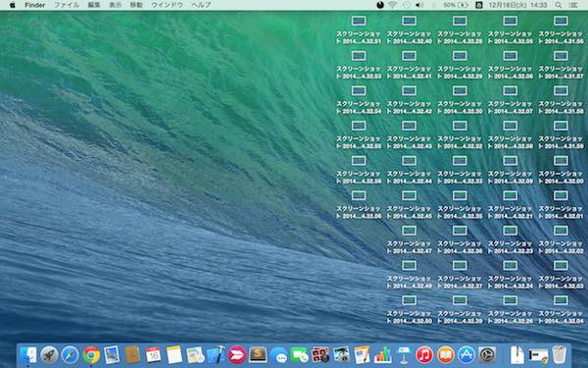Screen dimensions: 588x368
Task: Launch Launchpad rocket icon in Dock
Action: click(49, 355)
